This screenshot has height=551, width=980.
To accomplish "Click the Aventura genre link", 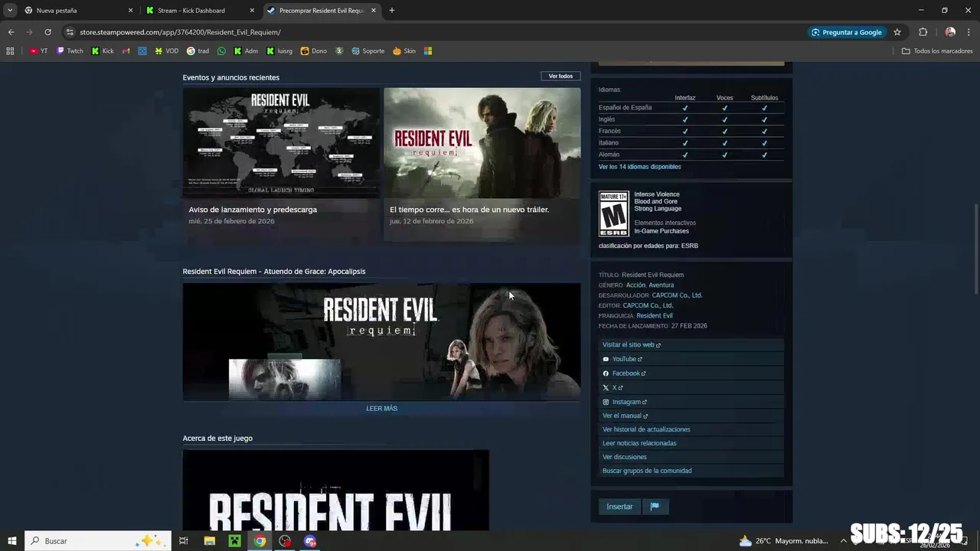I will [661, 285].
